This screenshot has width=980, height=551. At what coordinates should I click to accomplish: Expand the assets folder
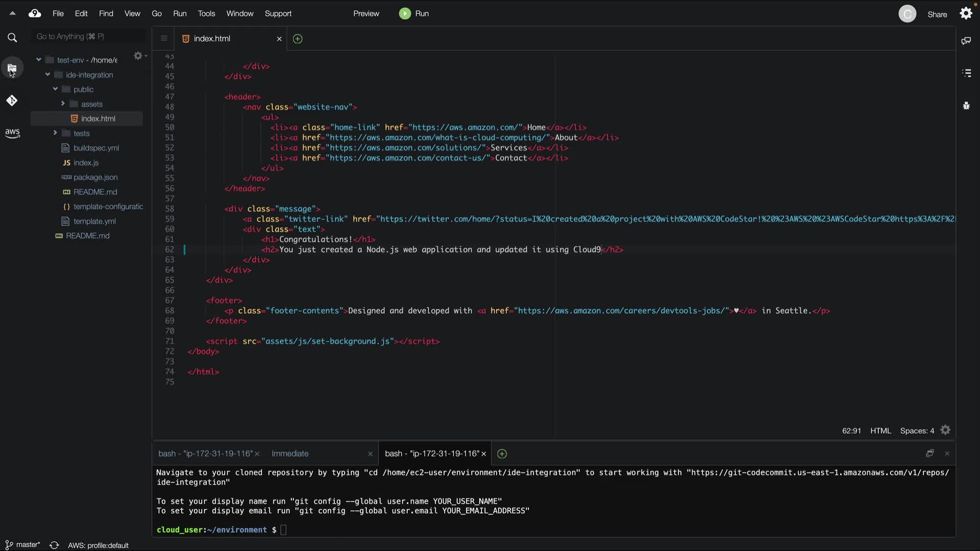pos(63,104)
